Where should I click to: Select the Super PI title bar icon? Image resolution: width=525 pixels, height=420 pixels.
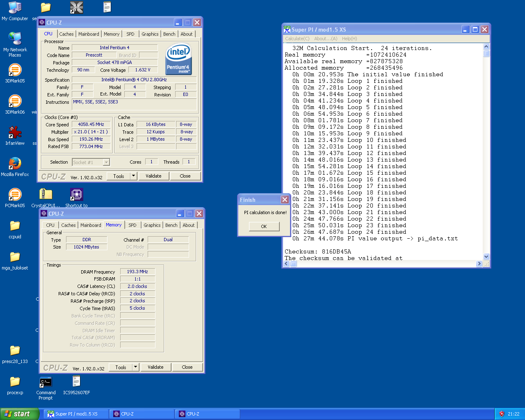287,30
